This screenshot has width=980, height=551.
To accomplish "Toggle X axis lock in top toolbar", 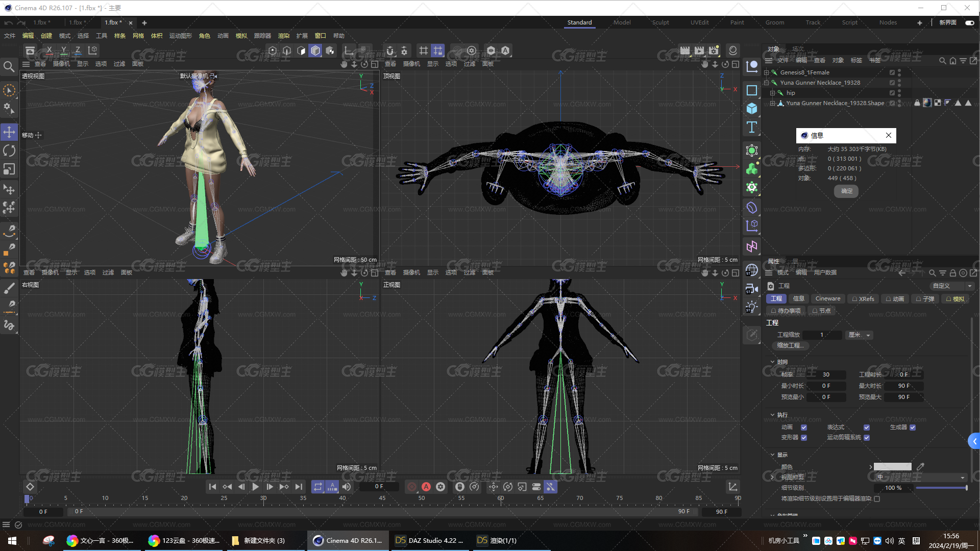I will pyautogui.click(x=49, y=51).
